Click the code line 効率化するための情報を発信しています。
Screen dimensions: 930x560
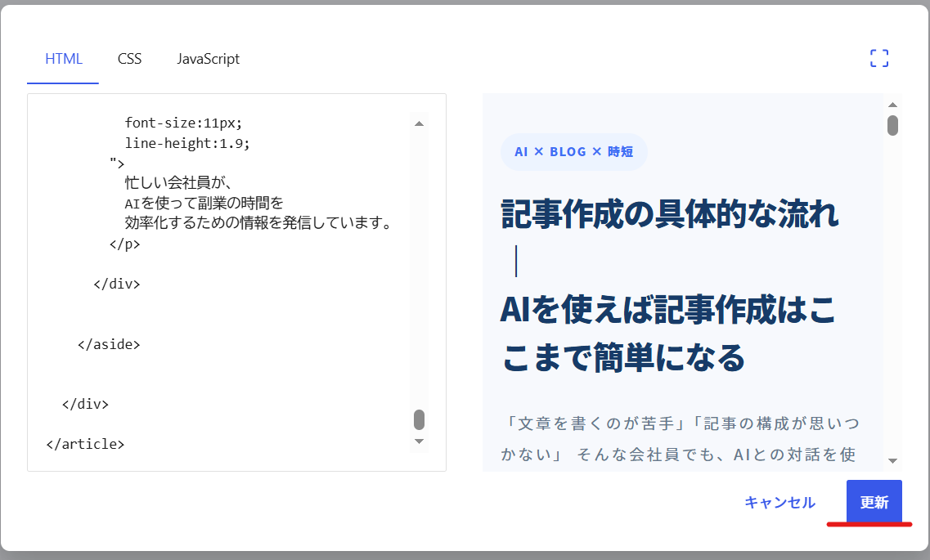click(x=259, y=223)
